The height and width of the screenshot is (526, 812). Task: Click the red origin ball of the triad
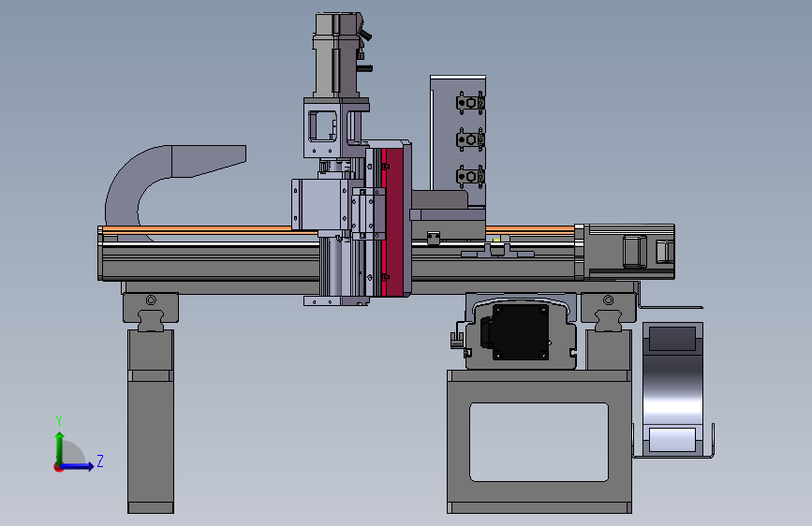58,467
